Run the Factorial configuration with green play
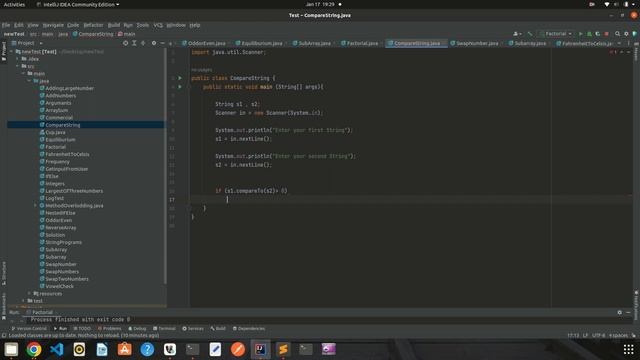The image size is (640, 360). click(x=580, y=34)
